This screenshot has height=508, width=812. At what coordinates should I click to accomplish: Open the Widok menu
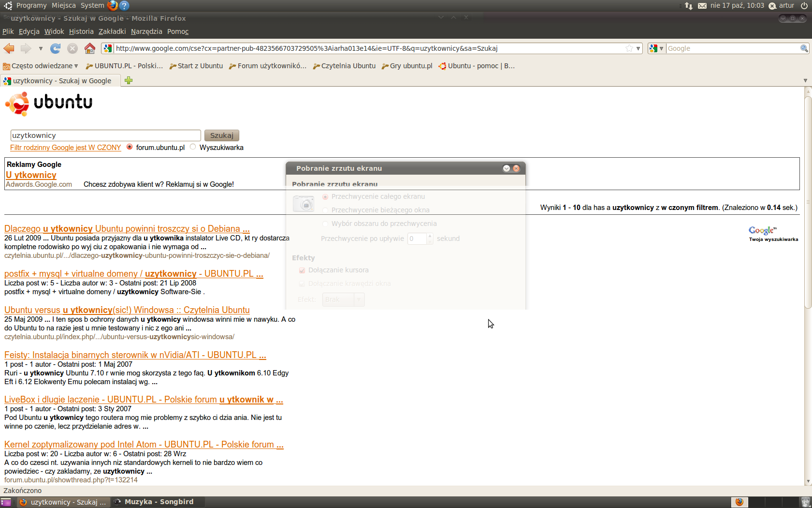point(54,31)
